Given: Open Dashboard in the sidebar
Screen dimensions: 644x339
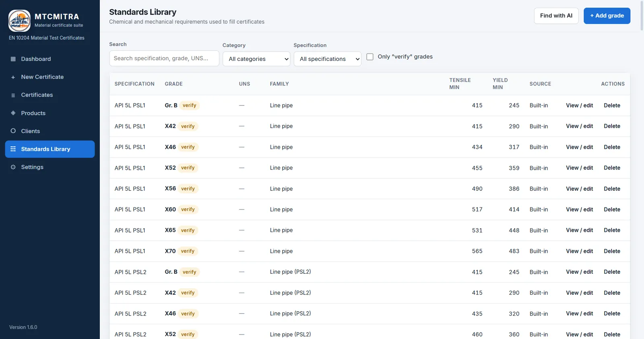Looking at the screenshot, I should click(50, 59).
